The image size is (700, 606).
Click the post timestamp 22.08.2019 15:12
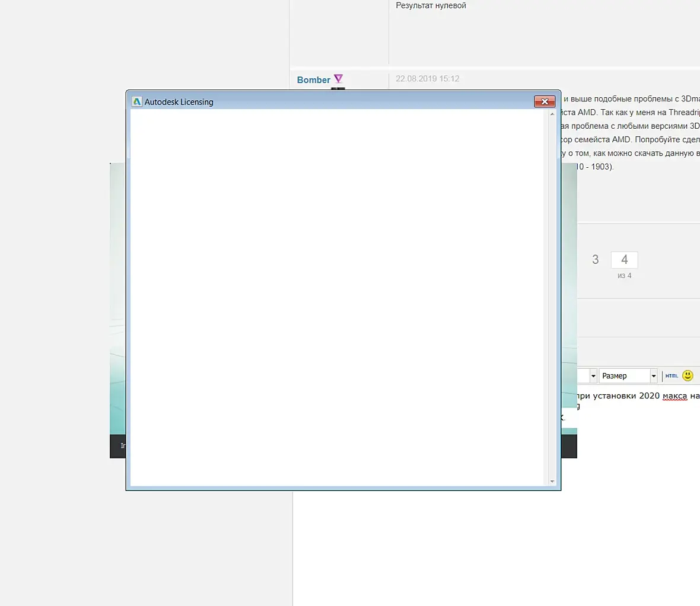pyautogui.click(x=427, y=78)
